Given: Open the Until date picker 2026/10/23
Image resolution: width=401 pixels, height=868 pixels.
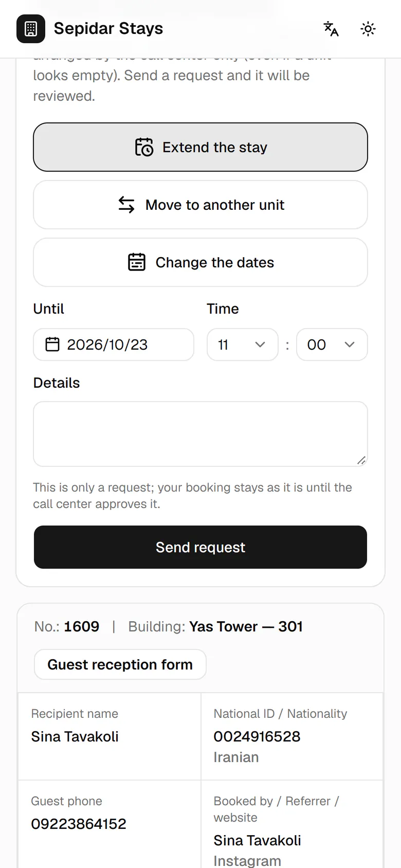Looking at the screenshot, I should pos(114,345).
